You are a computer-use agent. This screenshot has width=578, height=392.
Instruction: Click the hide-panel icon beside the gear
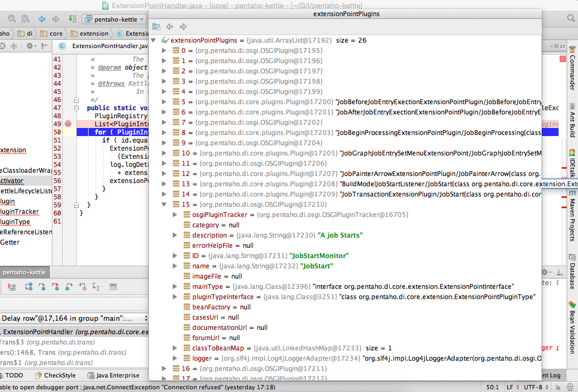(45, 46)
